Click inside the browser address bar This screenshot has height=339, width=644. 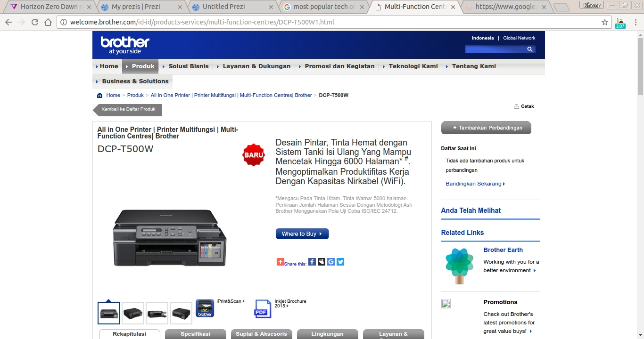point(283,22)
